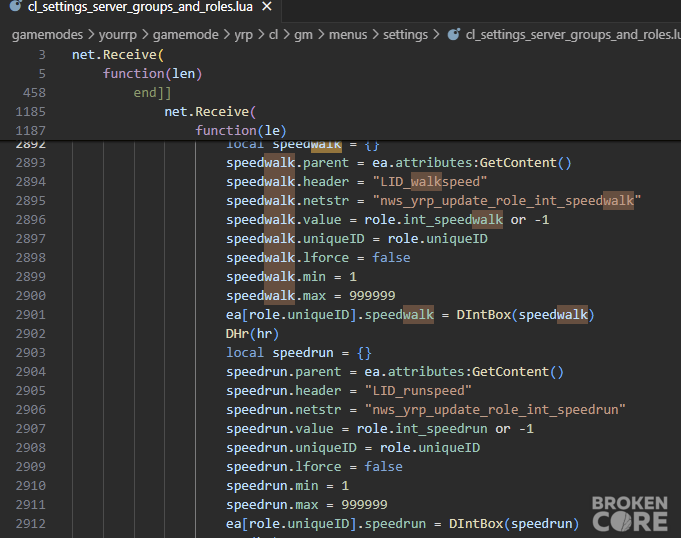
Task: Click DIntBox(speedwalk) call
Action: (525, 315)
